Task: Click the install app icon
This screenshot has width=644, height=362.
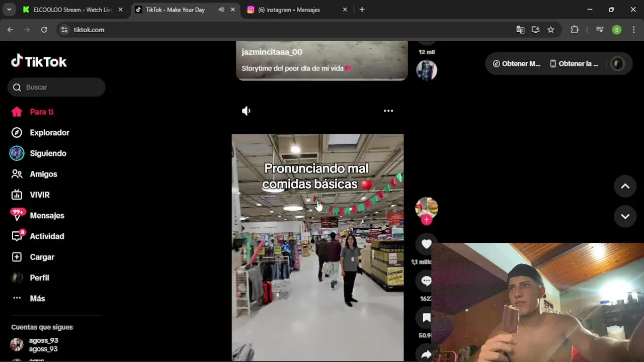Action: click(535, 30)
